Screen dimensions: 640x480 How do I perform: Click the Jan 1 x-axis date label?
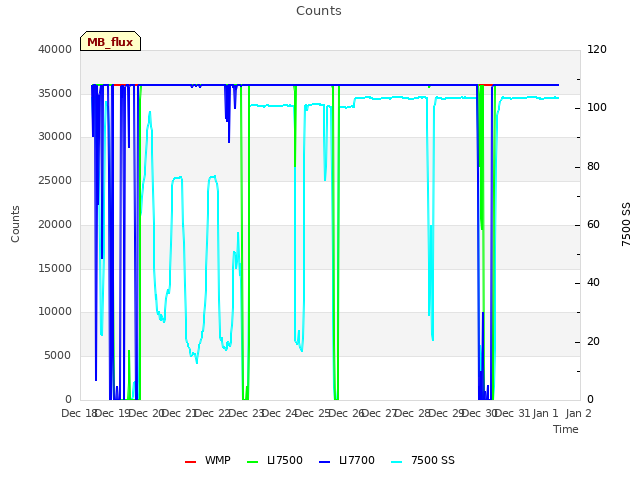[x=545, y=413]
